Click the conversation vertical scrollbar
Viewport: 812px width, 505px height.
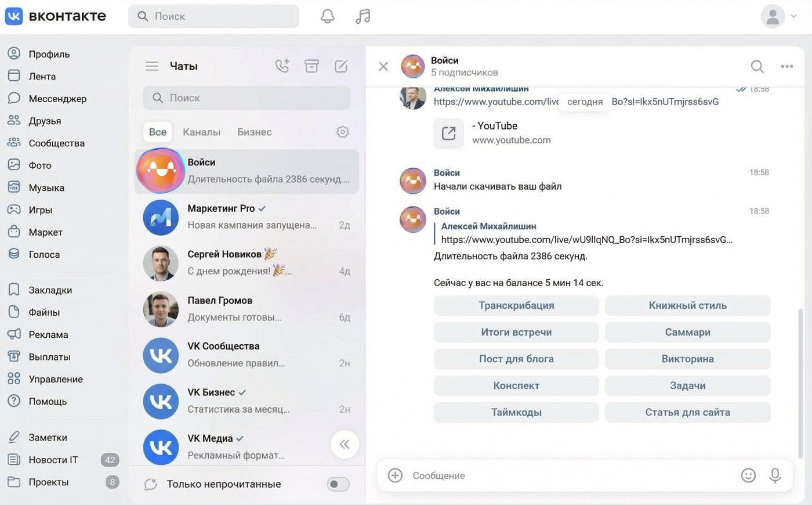pos(802,383)
